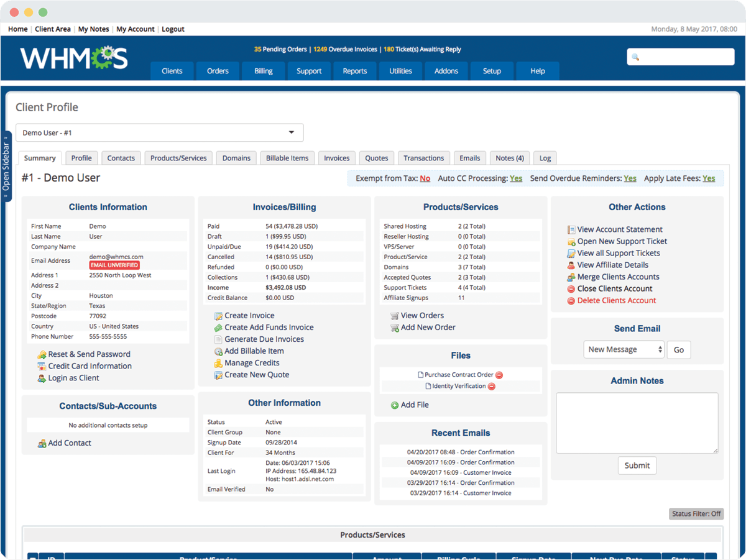The height and width of the screenshot is (560, 746).
Task: Click the View all Support Tickets icon
Action: (x=571, y=254)
